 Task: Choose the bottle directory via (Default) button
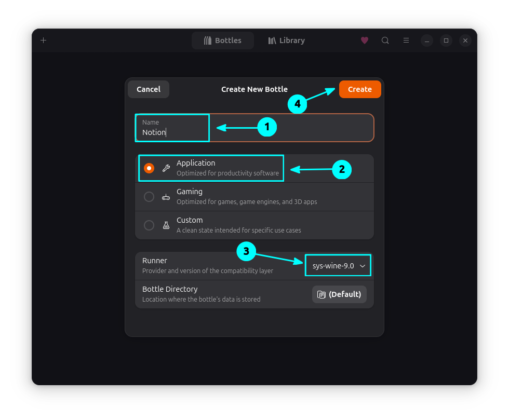(339, 294)
